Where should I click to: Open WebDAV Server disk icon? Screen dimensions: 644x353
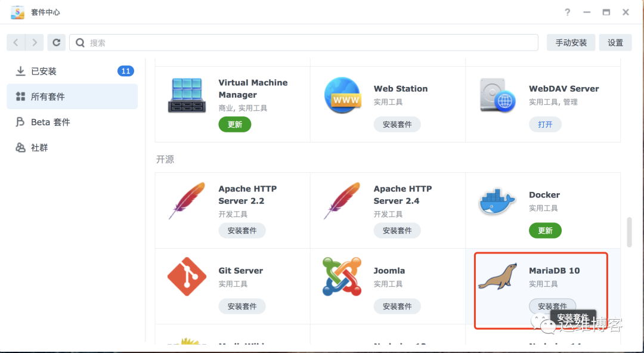coord(497,95)
